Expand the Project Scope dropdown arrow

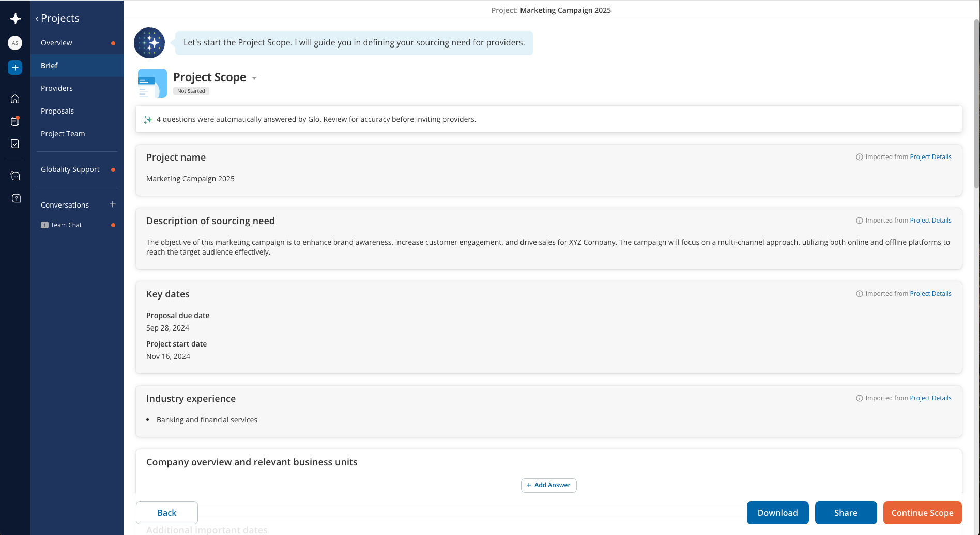click(x=254, y=78)
